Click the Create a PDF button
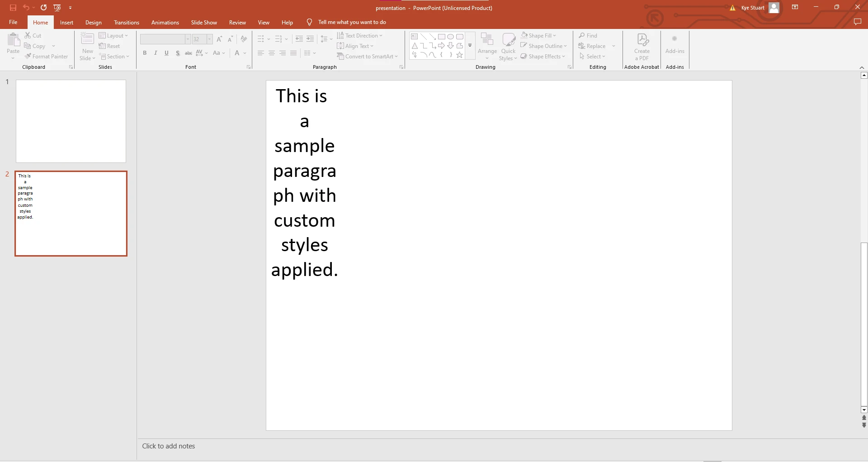868x462 pixels. click(642, 47)
